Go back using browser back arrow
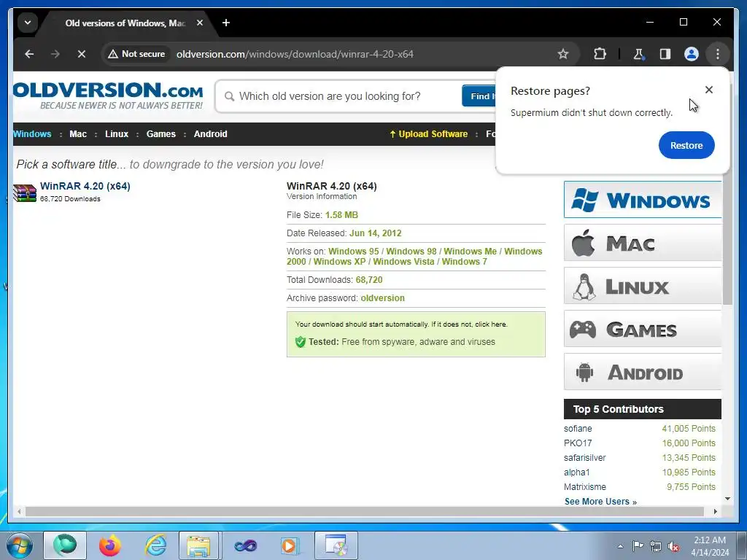The width and height of the screenshot is (747, 560). (29, 54)
